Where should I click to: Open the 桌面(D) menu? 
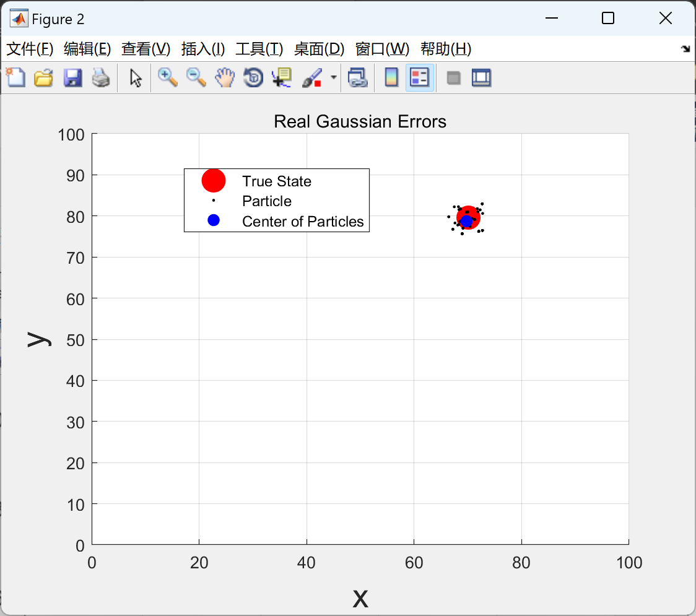[319, 49]
